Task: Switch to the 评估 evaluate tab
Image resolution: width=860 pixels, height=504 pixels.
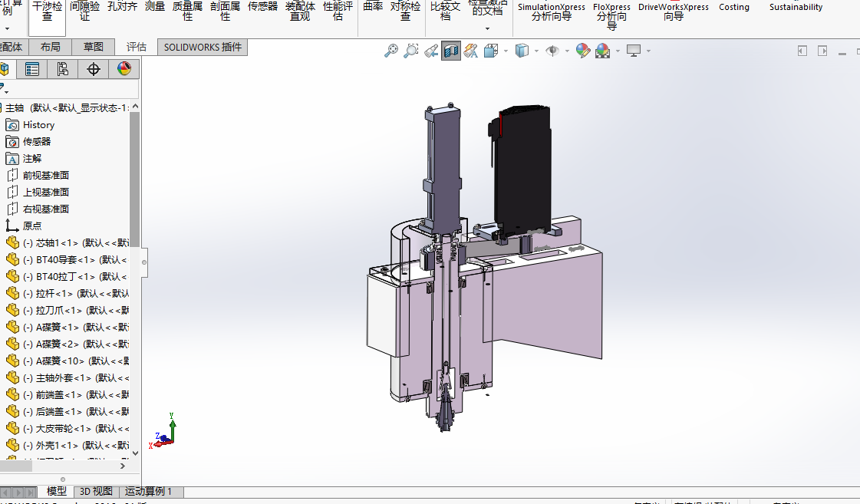Action: (136, 47)
